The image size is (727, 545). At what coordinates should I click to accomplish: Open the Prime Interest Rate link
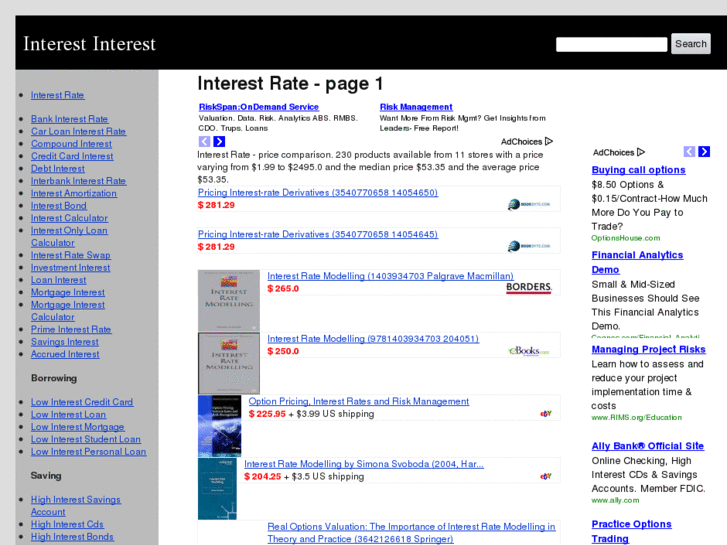click(x=71, y=329)
